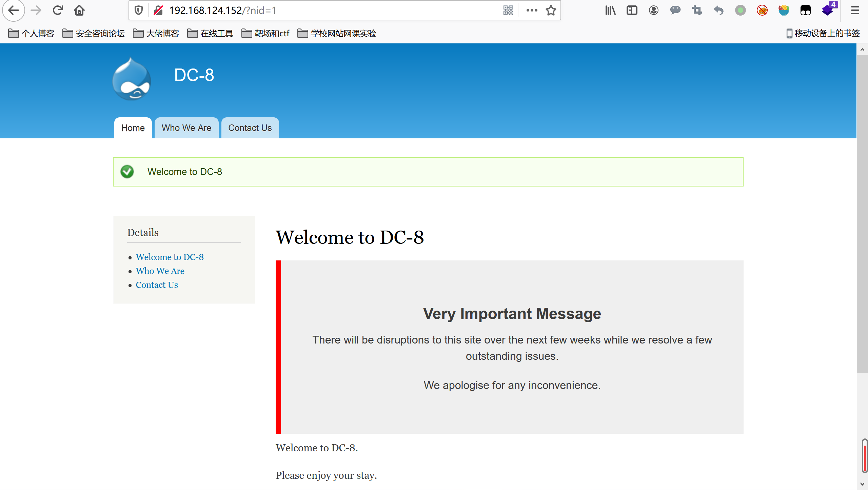This screenshot has height=490, width=868.
Task: Open the Firefox account icon
Action: click(654, 11)
